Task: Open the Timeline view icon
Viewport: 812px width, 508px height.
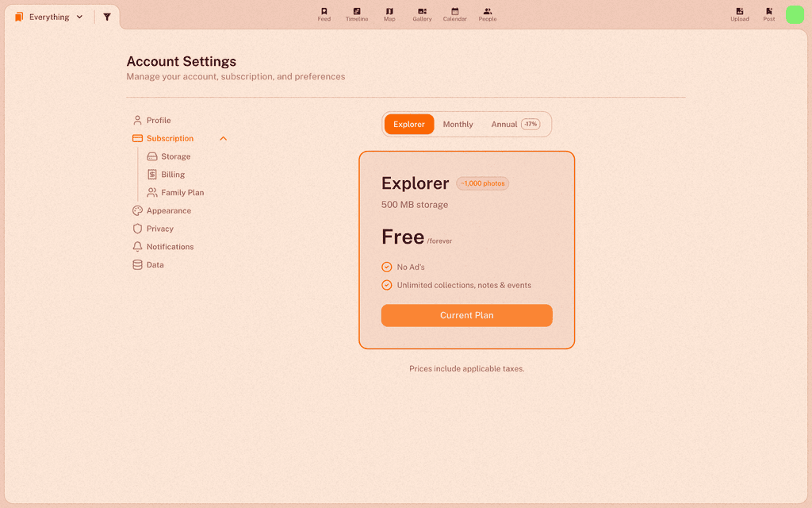Action: [357, 11]
